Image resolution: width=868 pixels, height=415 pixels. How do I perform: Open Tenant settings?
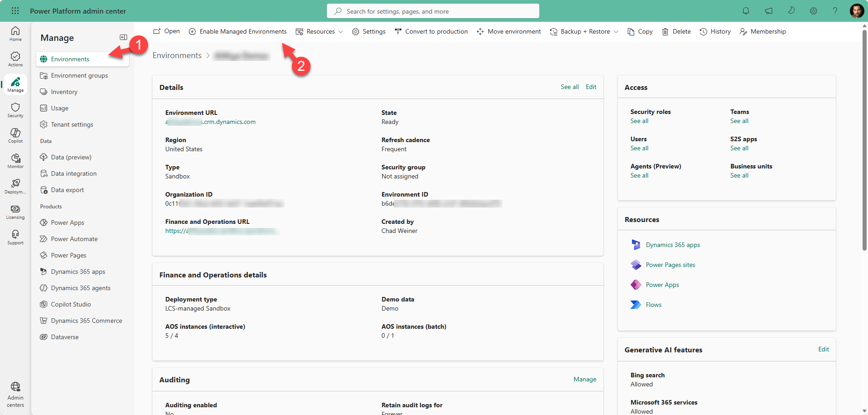click(82, 124)
